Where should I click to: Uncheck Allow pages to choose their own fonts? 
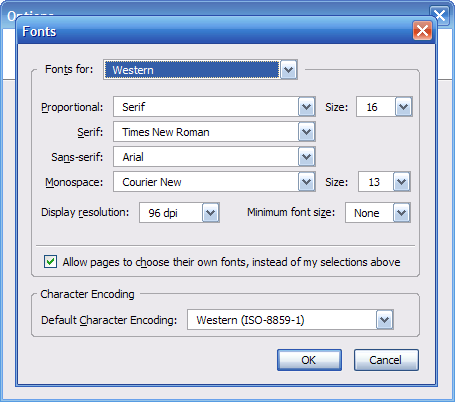tap(50, 262)
